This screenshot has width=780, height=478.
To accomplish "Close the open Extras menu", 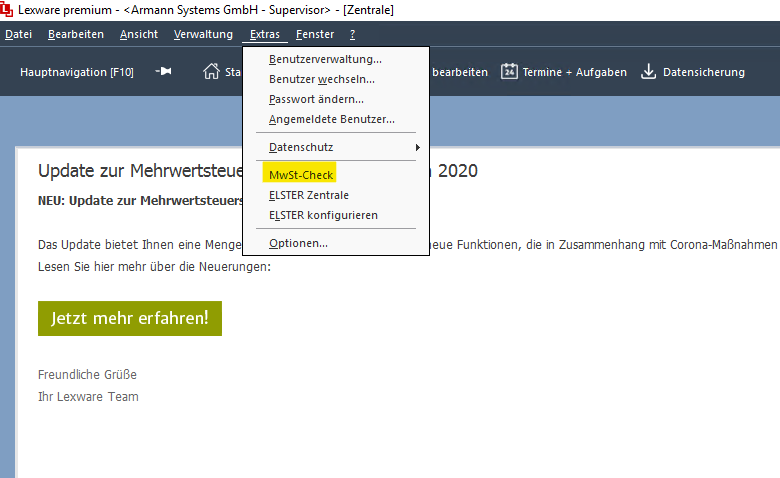I will tap(265, 34).
